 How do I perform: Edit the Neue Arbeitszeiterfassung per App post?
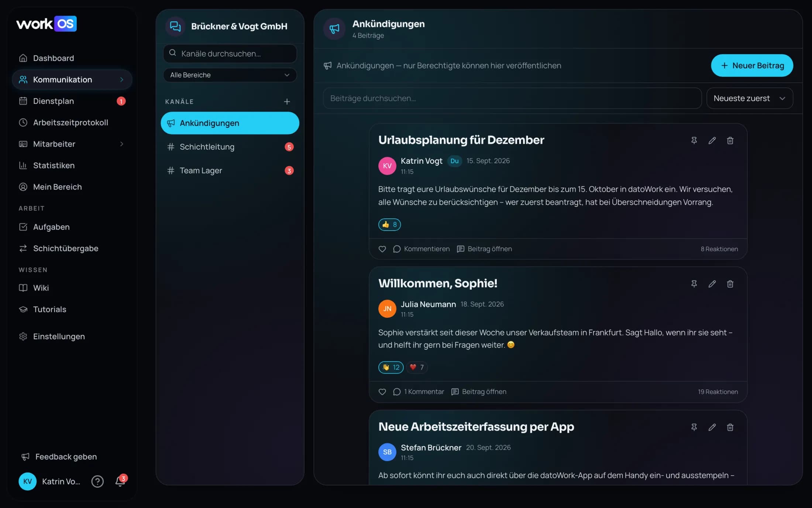tap(712, 427)
